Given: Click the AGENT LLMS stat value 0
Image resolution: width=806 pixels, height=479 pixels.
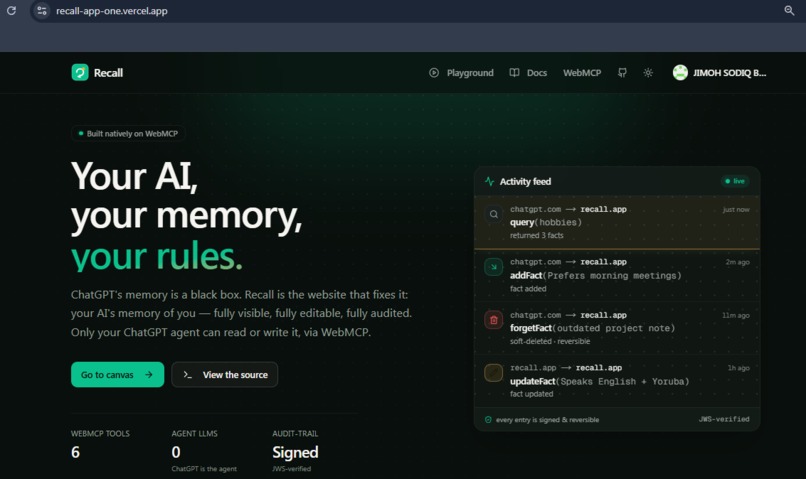Looking at the screenshot, I should 176,452.
